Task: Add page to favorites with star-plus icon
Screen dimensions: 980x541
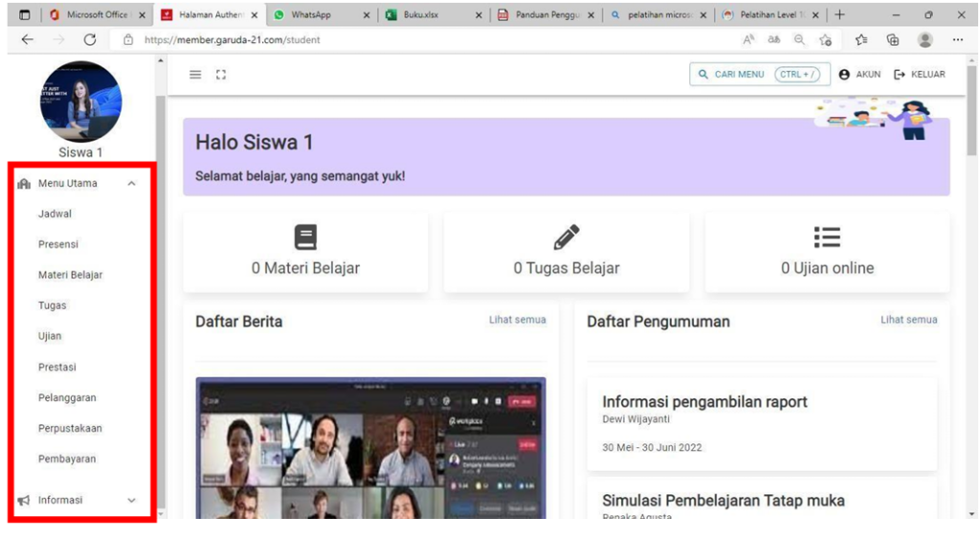Action: (826, 39)
